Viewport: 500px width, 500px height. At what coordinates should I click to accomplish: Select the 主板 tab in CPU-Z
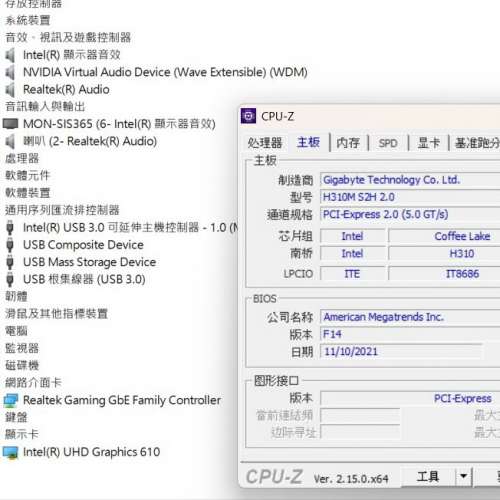(x=308, y=142)
